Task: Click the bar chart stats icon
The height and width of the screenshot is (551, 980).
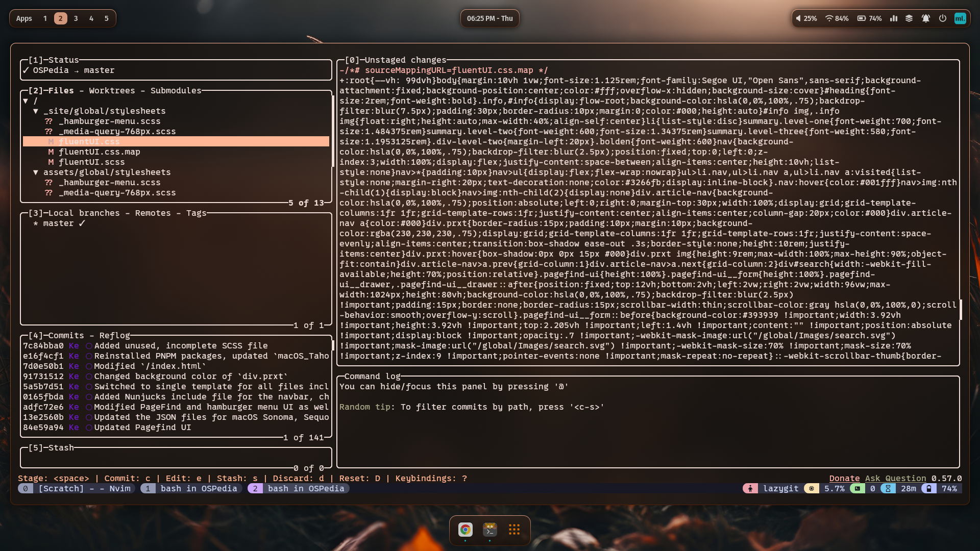Action: (894, 18)
